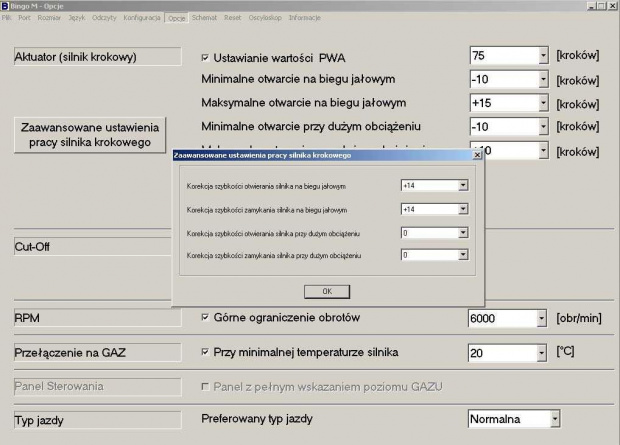Image resolution: width=620 pixels, height=445 pixels.
Task: Close the Zaawansowane ustawienia dialog with X
Action: (x=476, y=155)
